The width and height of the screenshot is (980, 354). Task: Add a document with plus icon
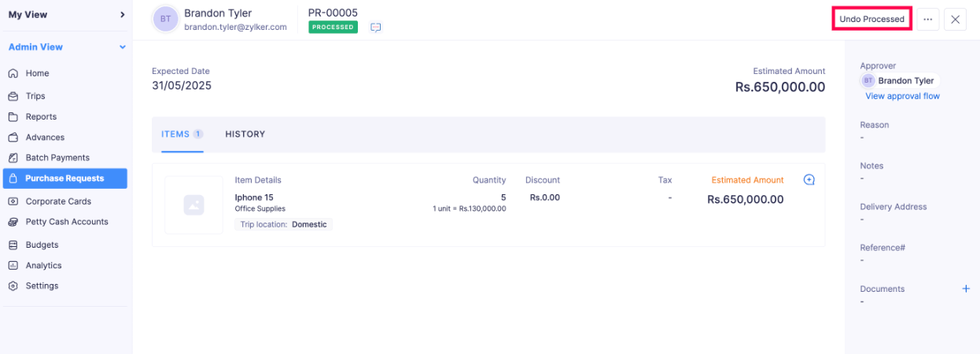(966, 289)
